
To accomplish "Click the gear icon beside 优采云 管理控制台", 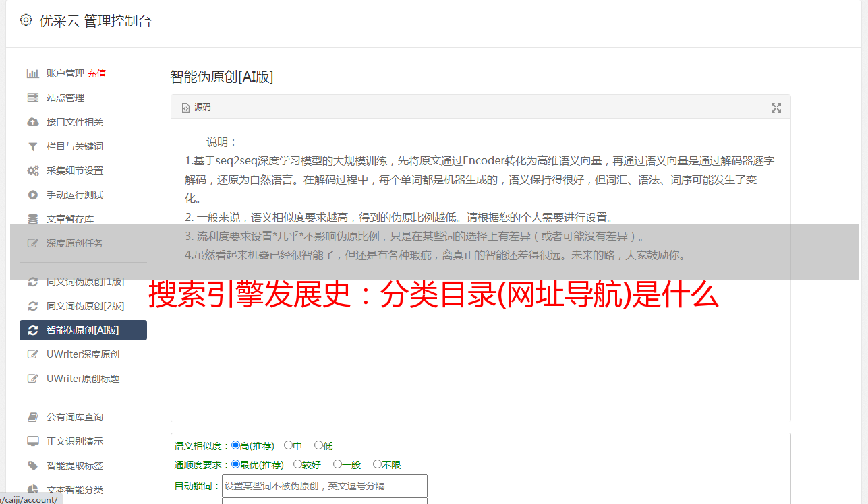I will coord(26,20).
